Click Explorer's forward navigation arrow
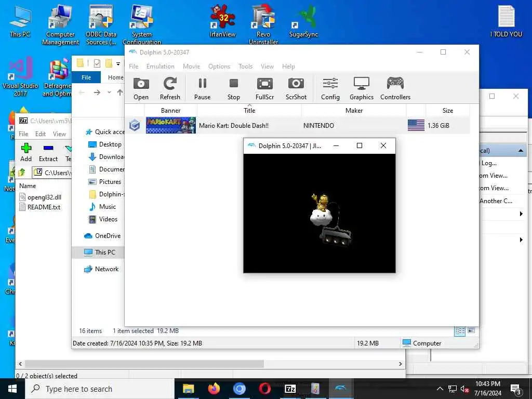Viewport: 532px width, 399px height. [x=97, y=92]
